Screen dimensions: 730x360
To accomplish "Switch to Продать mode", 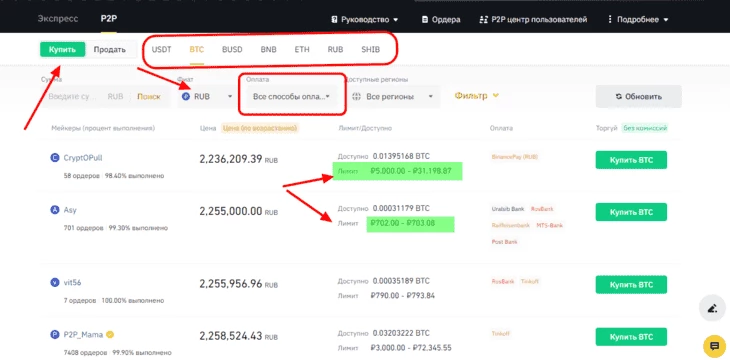I will [109, 49].
